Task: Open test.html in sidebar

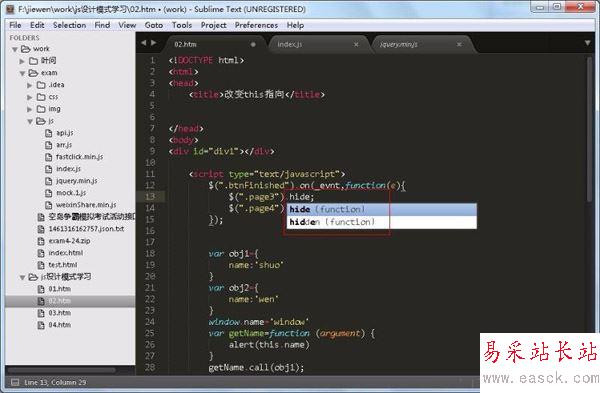Action: click(63, 265)
